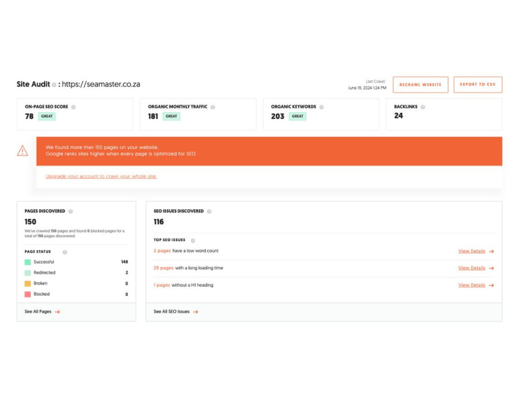The image size is (532, 399).
Task: Click the Broken page status row label
Action: click(x=40, y=284)
